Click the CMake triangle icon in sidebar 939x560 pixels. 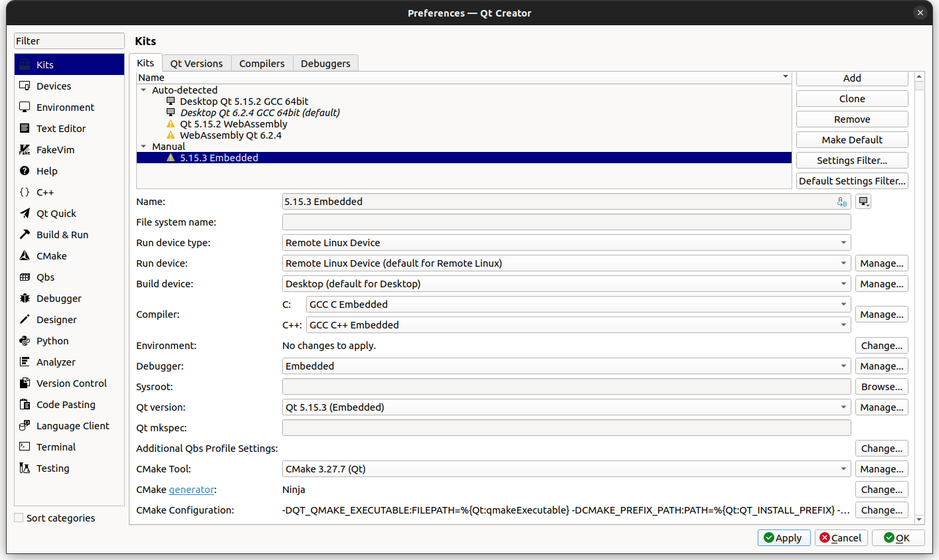pos(25,256)
